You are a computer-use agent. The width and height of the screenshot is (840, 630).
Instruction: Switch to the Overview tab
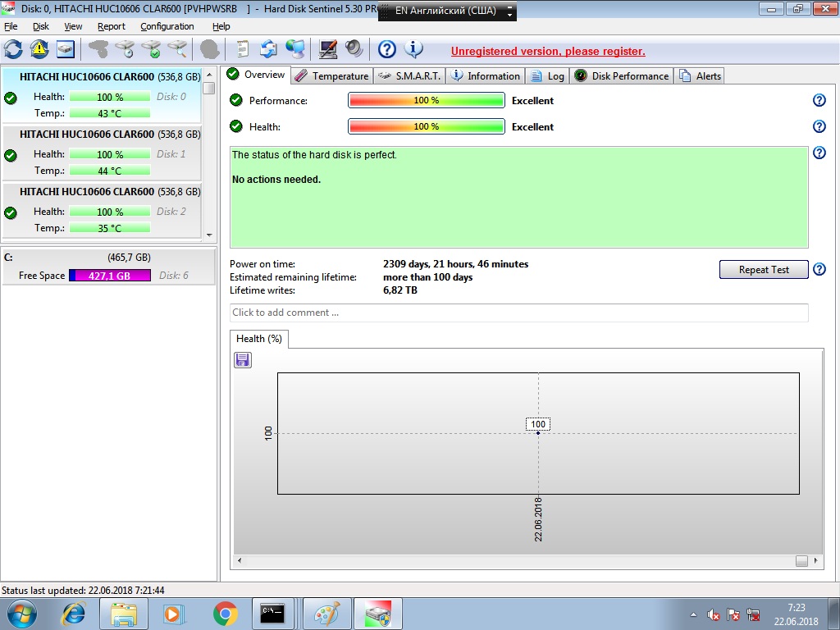click(x=256, y=75)
